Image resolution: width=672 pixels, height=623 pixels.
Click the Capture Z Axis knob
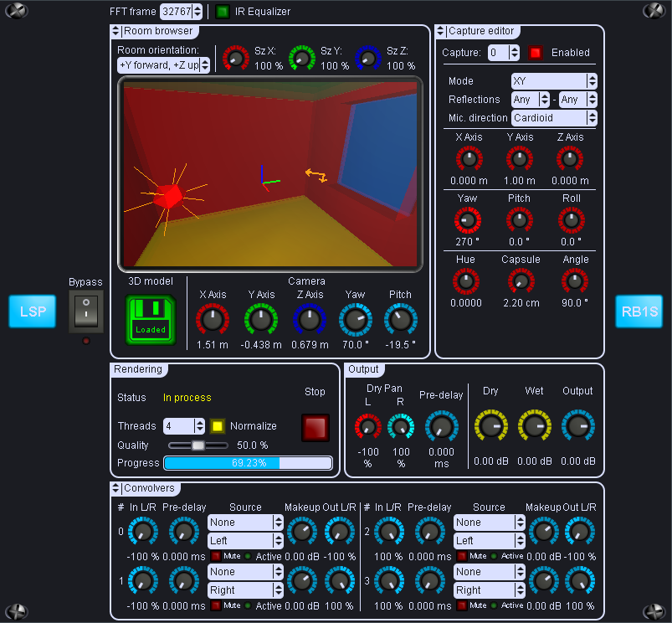[x=570, y=159]
